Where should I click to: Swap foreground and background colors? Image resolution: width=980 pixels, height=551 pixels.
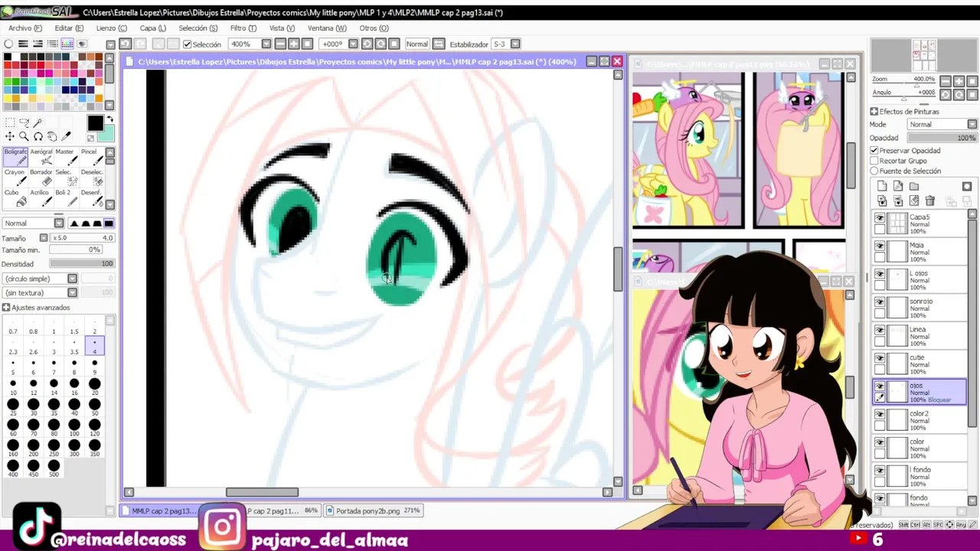coord(110,119)
